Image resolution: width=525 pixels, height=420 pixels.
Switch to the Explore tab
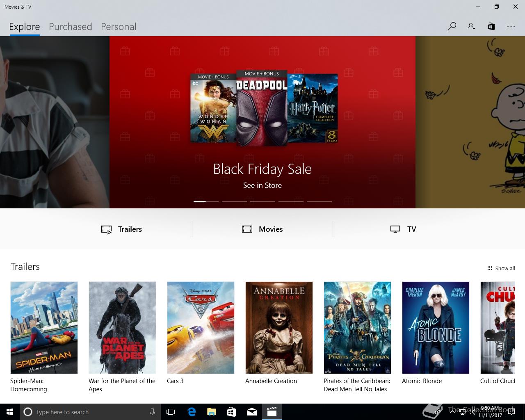[x=25, y=27]
